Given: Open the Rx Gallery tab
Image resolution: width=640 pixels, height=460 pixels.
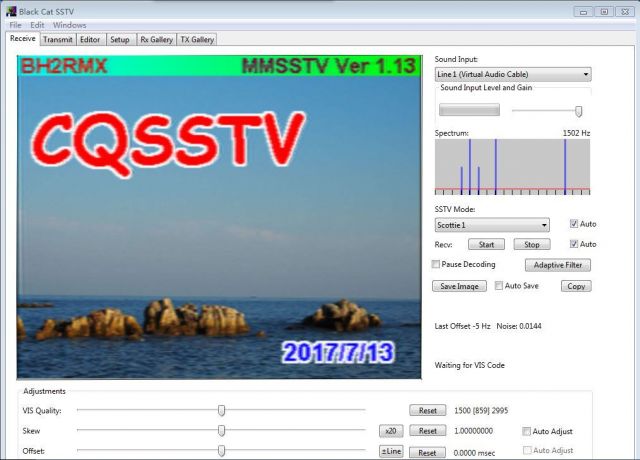Looking at the screenshot, I should pos(156,40).
